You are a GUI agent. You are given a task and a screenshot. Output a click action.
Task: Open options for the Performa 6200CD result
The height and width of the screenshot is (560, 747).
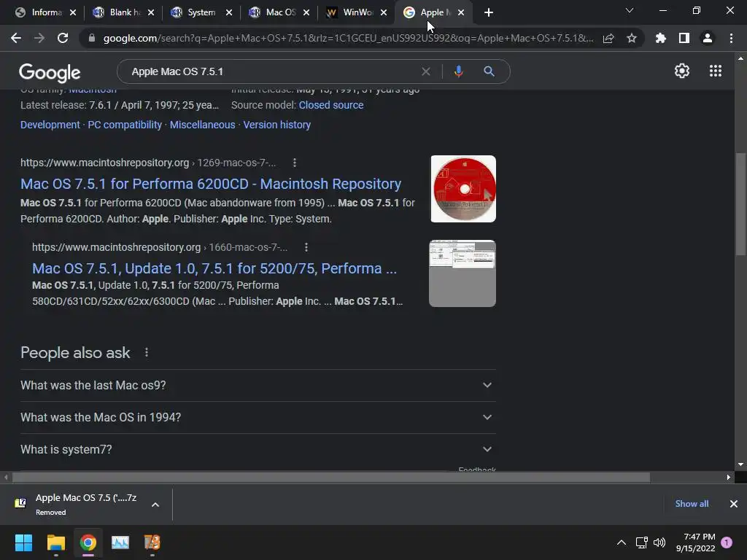(295, 163)
